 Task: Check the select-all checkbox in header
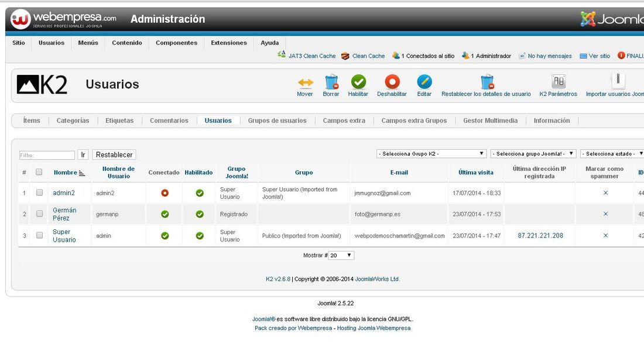[39, 172]
